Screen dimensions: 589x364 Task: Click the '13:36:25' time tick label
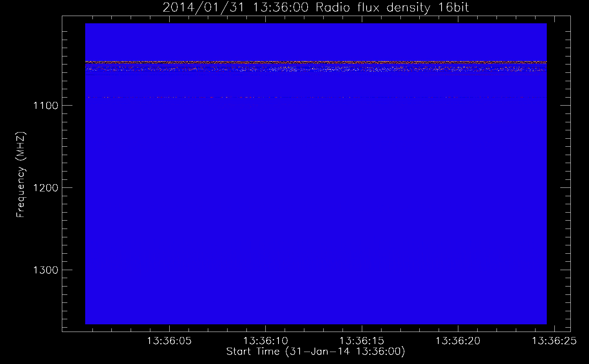(x=554, y=341)
